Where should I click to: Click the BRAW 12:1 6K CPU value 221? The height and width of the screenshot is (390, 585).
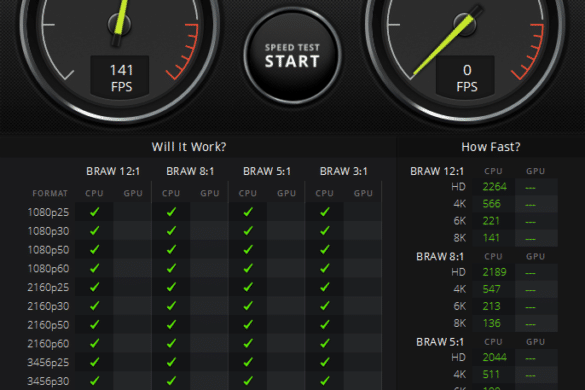[x=491, y=221]
